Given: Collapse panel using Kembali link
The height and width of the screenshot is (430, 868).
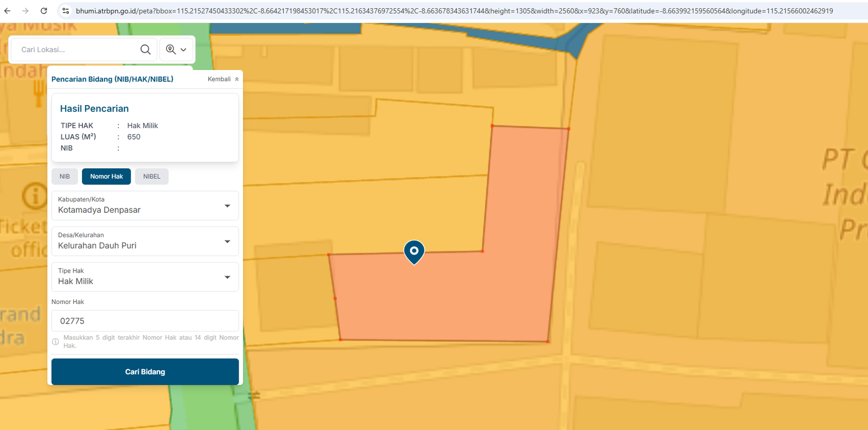Looking at the screenshot, I should 222,79.
